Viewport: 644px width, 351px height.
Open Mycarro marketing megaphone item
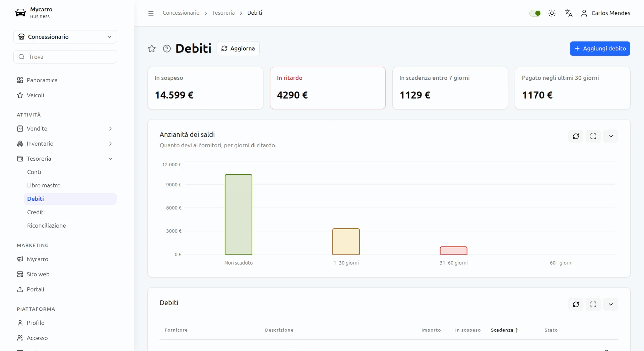point(65,259)
